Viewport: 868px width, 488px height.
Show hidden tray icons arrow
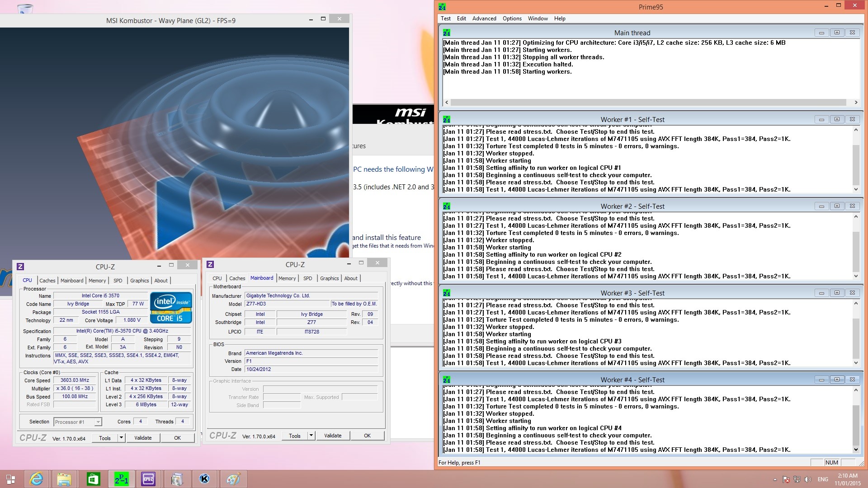pos(775,479)
